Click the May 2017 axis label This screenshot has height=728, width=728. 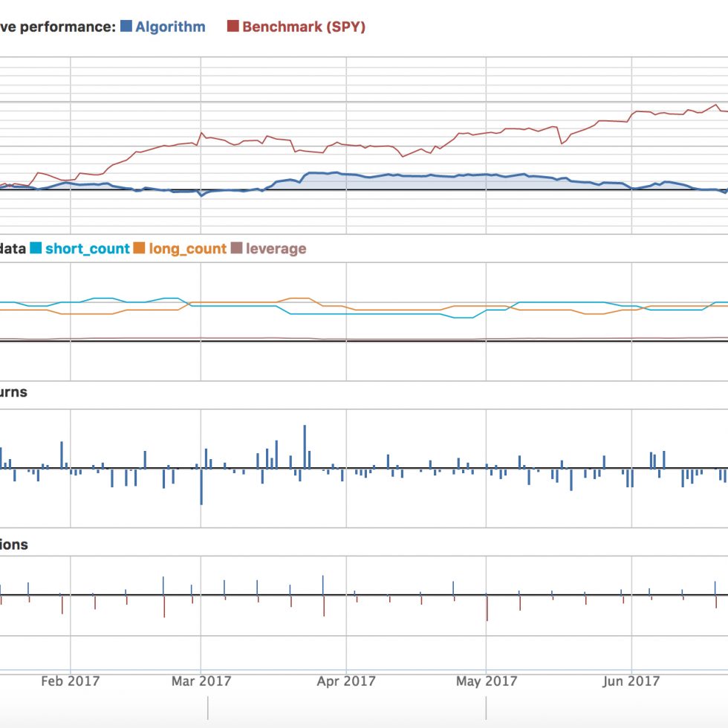pyautogui.click(x=486, y=680)
